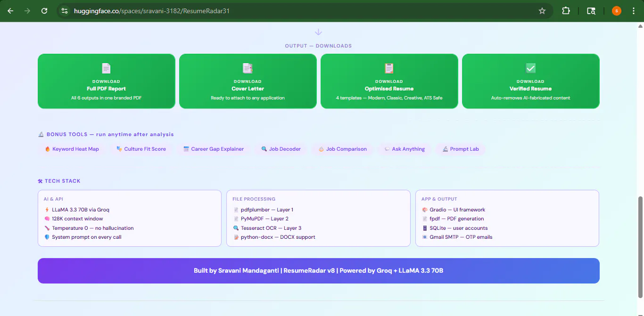Click the 'Built by Sravani Mandaganti' footer banner
Viewport: 644px width, 316px height.
319,271
